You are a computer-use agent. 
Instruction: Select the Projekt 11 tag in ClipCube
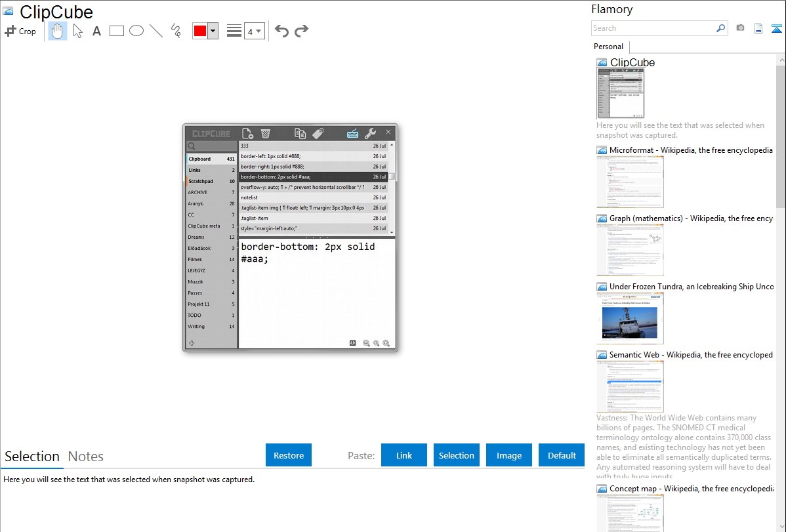click(x=211, y=304)
